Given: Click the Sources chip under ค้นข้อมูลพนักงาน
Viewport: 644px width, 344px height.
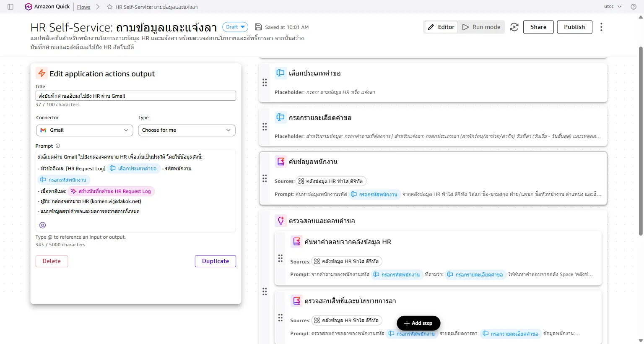Looking at the screenshot, I should (x=331, y=181).
